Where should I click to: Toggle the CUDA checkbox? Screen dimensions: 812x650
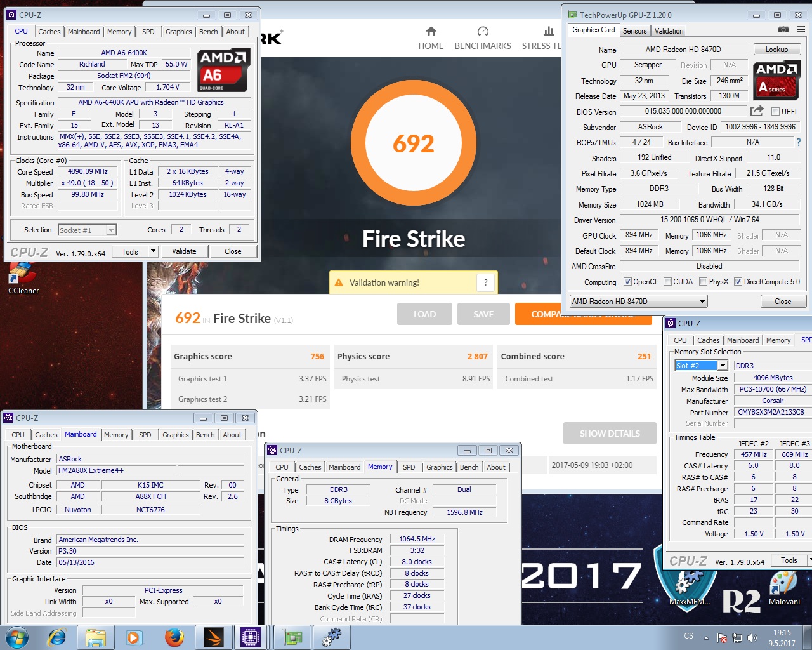click(667, 282)
